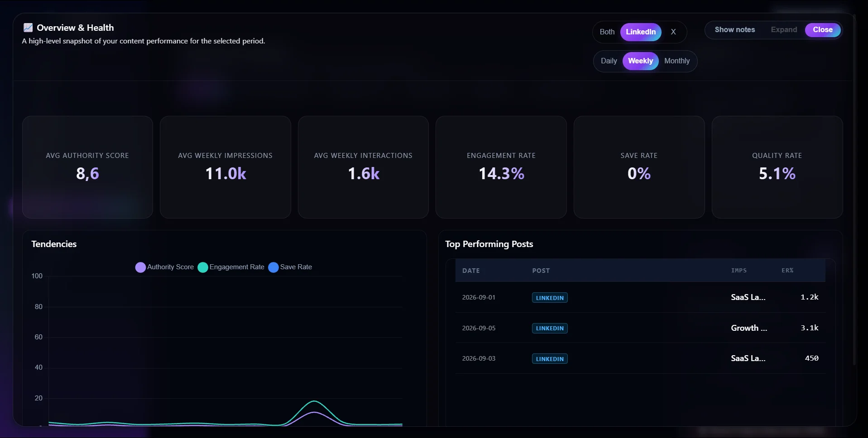Click the 450 value in the table
Screen dimensions: 868x438
[811, 358]
